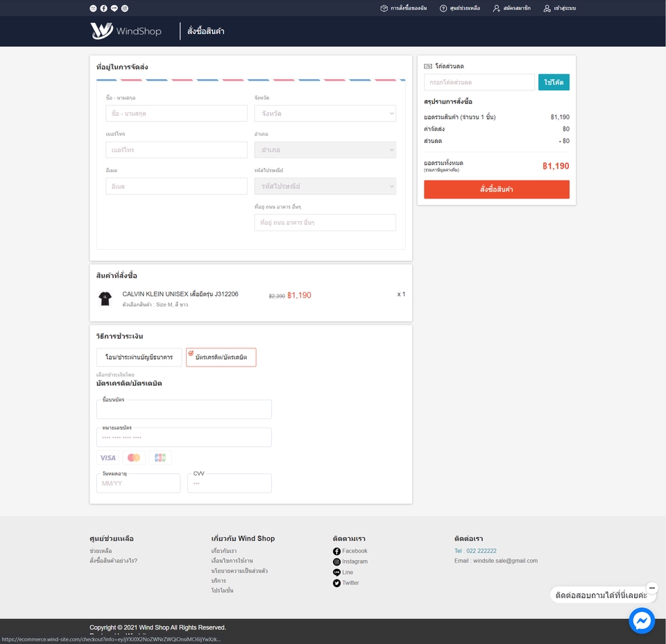
Task: Open footer services link บริการ
Action: click(219, 581)
